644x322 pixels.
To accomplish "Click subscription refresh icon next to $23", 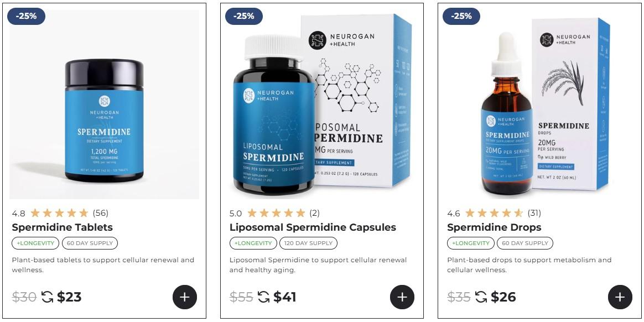I will [47, 297].
